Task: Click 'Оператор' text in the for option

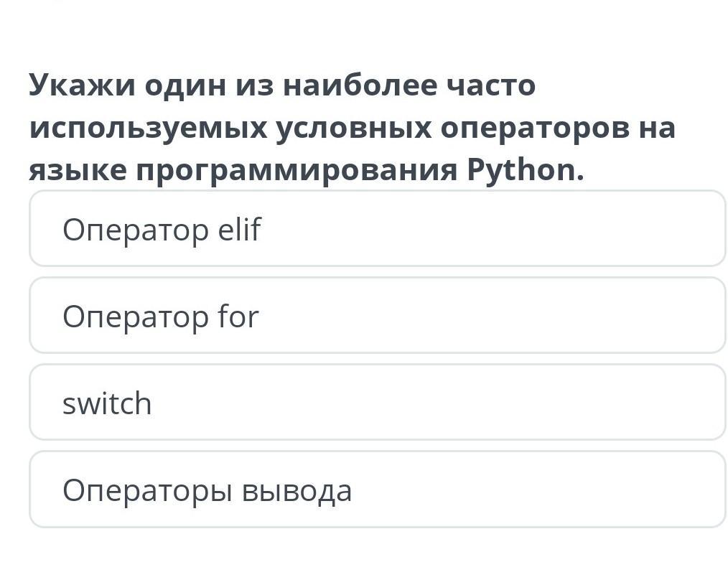Action: pyautogui.click(x=136, y=317)
